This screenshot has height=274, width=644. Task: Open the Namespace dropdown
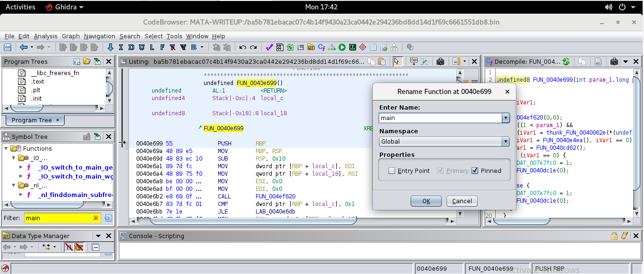[x=506, y=141]
